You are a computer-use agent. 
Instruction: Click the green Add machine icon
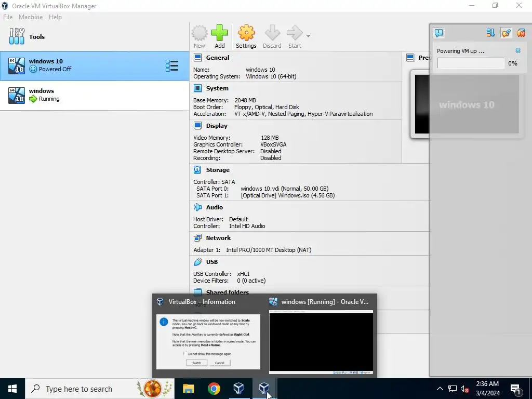coord(220,36)
